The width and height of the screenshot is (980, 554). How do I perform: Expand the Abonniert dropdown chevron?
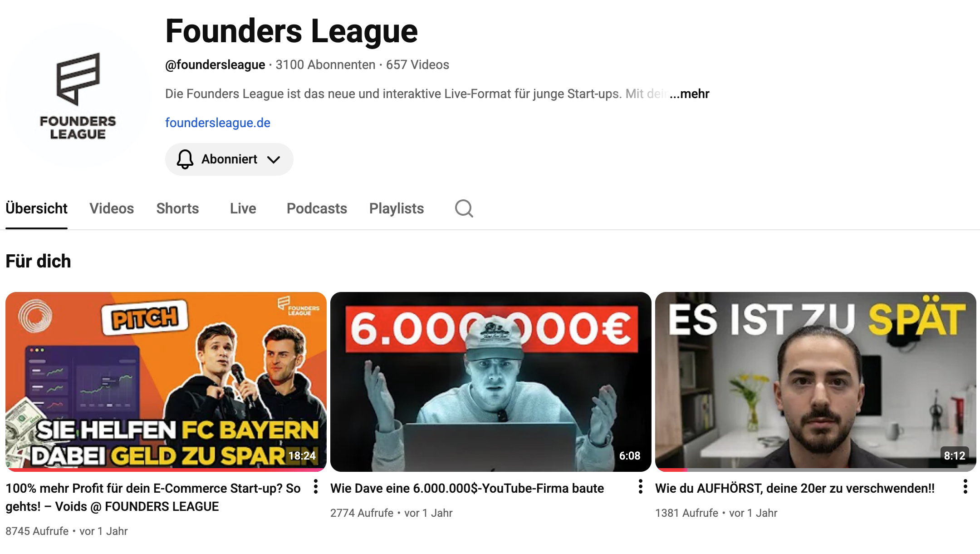[274, 159]
